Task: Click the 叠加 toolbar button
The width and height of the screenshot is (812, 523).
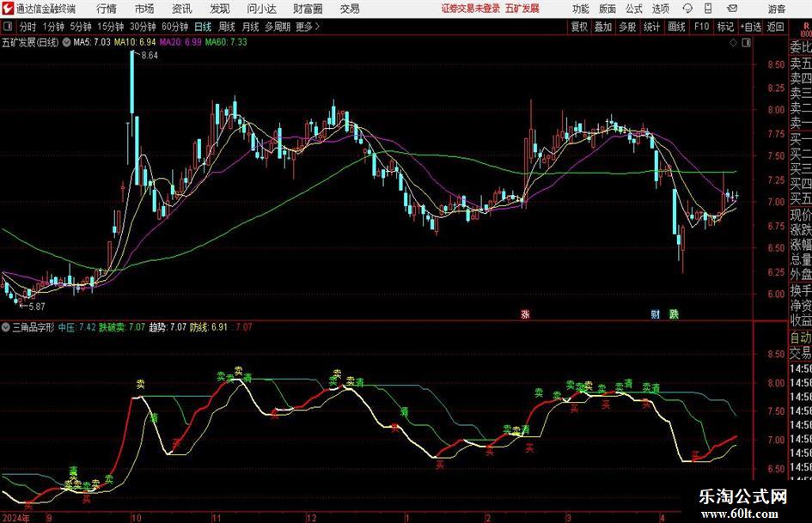Action: [x=603, y=27]
